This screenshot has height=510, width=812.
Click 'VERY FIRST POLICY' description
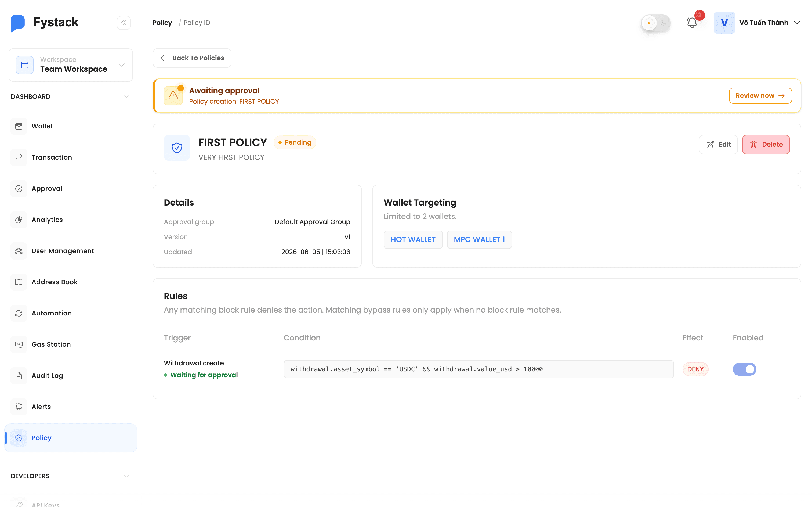(231, 157)
